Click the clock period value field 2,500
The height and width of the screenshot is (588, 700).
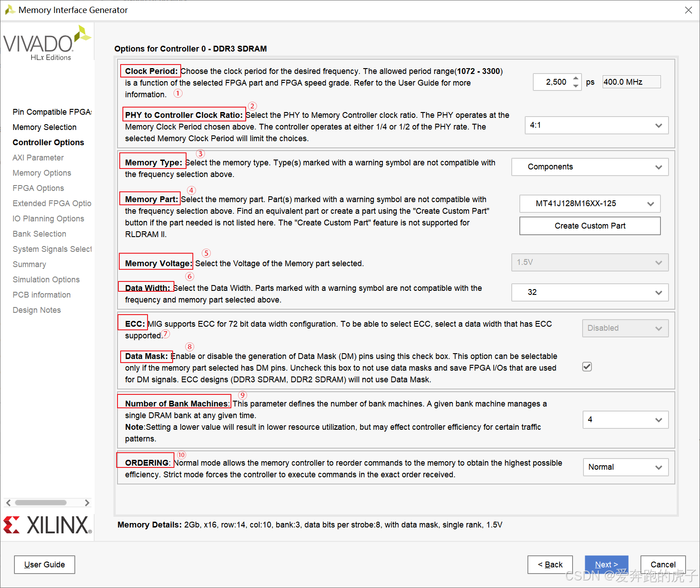[x=552, y=82]
